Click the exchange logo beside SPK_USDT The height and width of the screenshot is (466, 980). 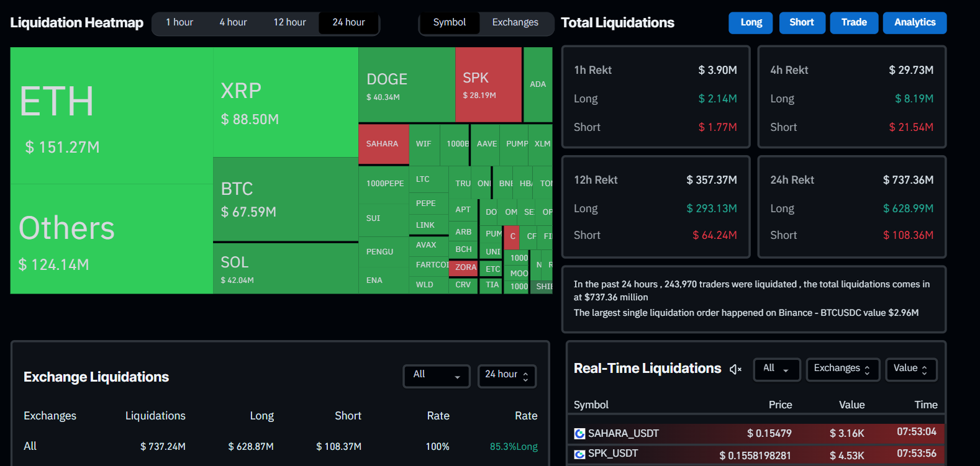(x=579, y=454)
